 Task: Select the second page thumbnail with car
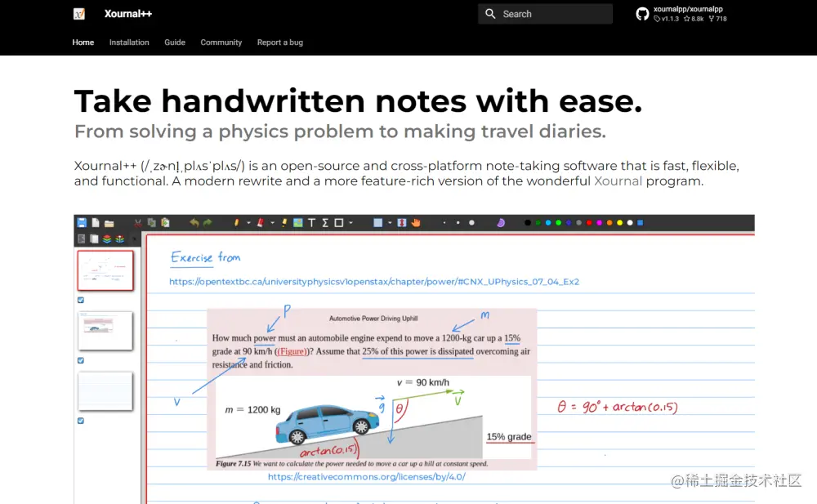click(x=105, y=331)
